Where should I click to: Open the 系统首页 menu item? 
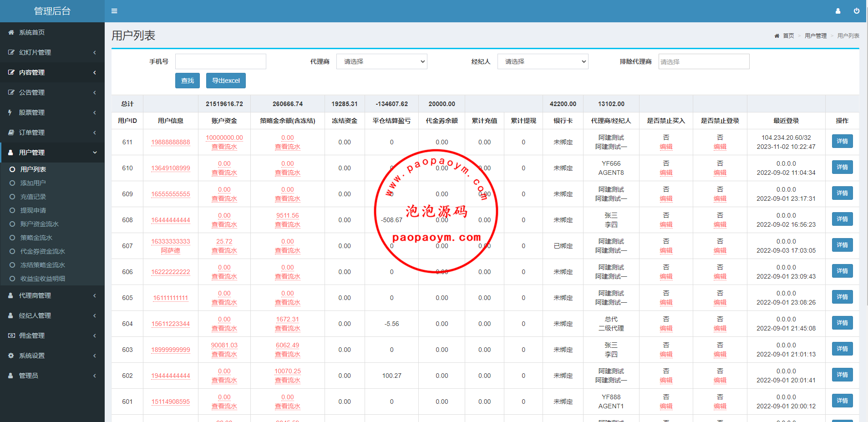point(52,32)
